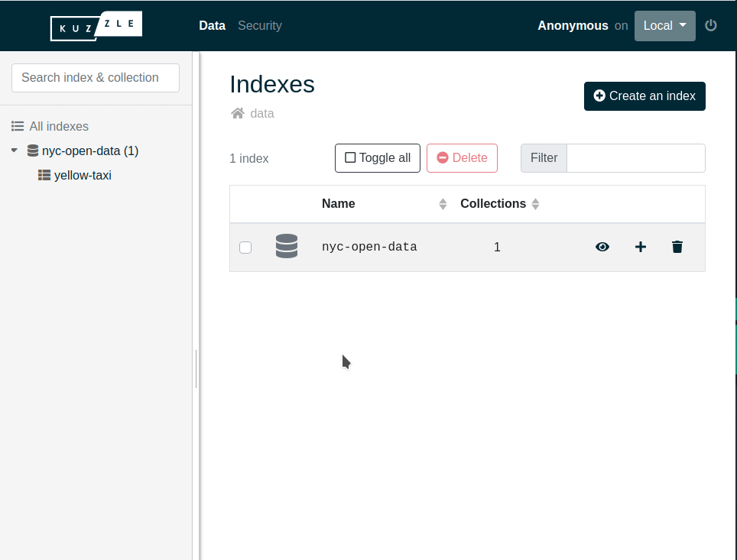Focus the Search index & collection field
737x560 pixels.
tap(96, 78)
